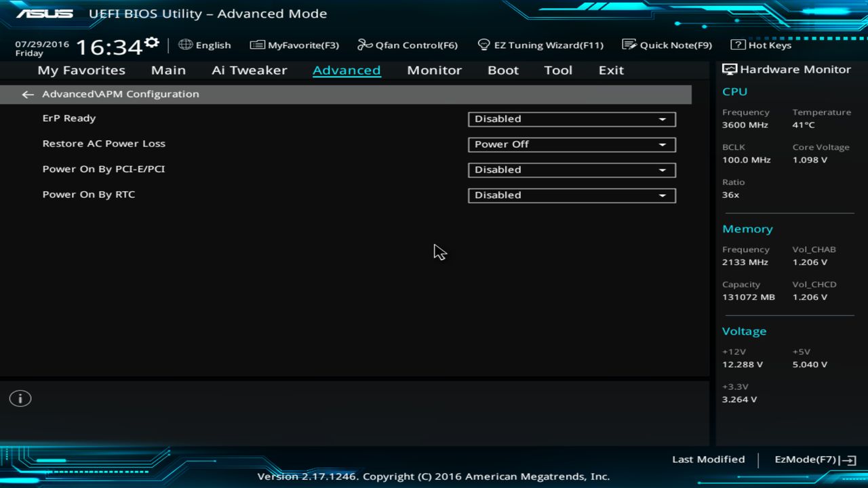Viewport: 868px width, 488px height.
Task: Launch the EZ Tuning Wizard
Action: 540,45
